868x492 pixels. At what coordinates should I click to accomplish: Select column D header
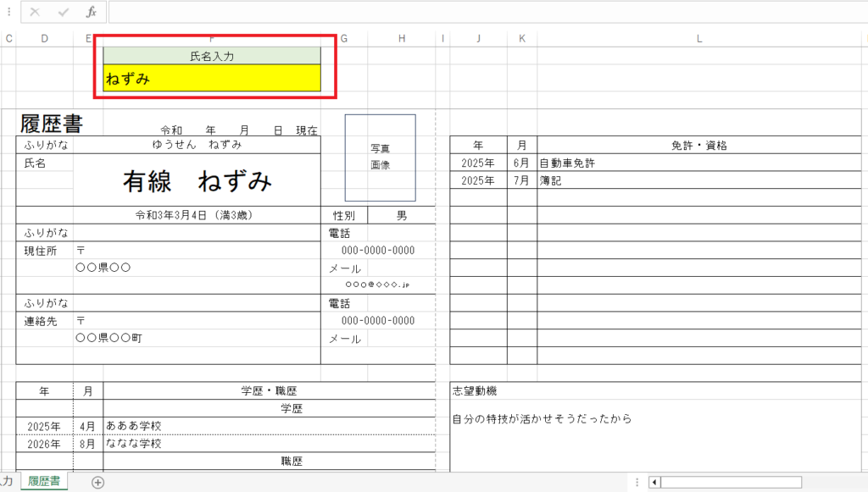(x=44, y=38)
